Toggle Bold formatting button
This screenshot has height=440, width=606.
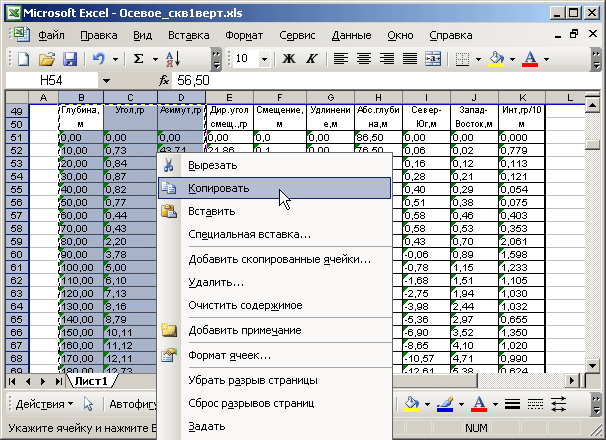pyautogui.click(x=289, y=59)
